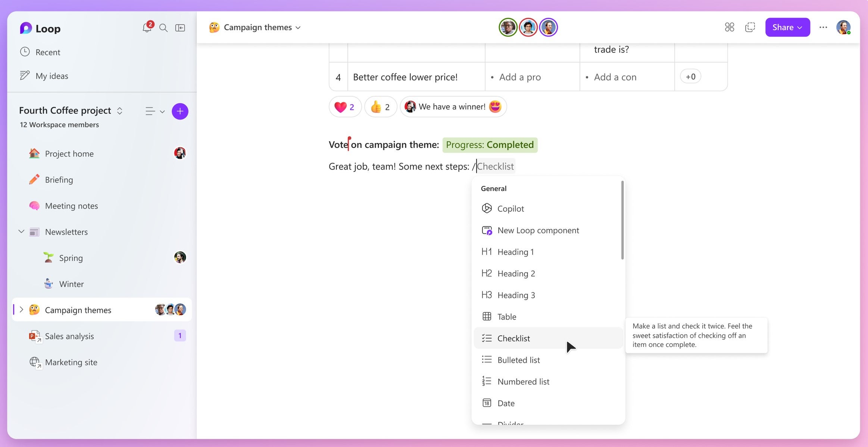Open notifications via the bell icon

[147, 28]
